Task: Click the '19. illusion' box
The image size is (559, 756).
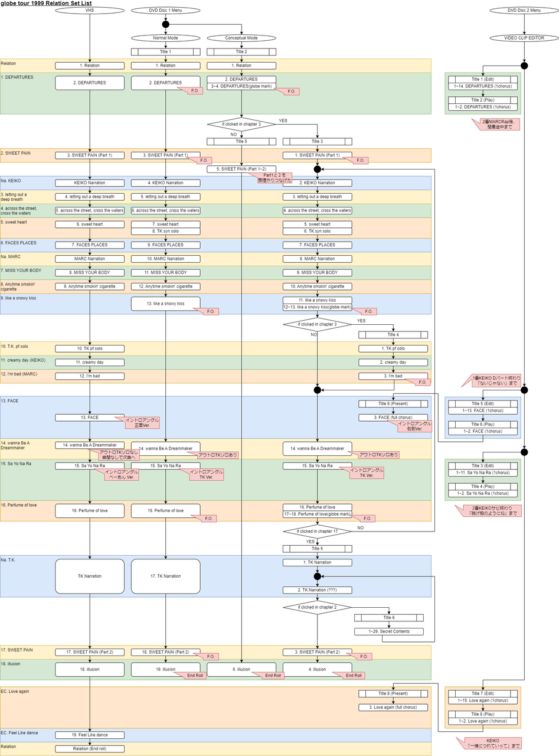Action: pos(165,669)
